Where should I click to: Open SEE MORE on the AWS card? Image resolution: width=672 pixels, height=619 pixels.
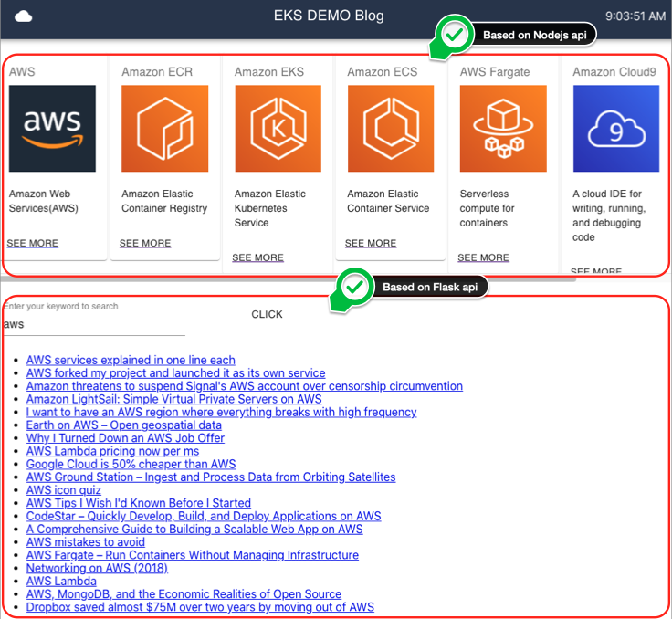tap(33, 243)
